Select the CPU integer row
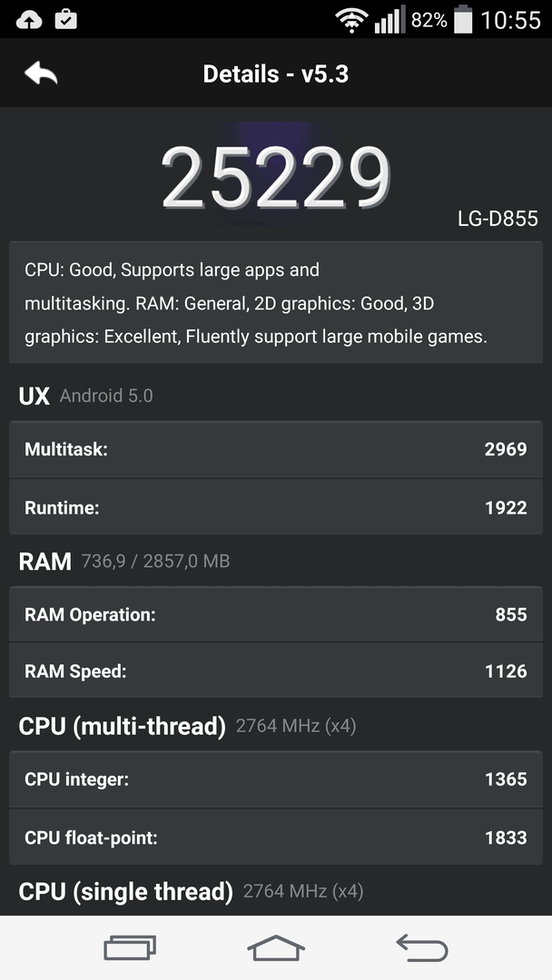This screenshot has width=552, height=980. [x=276, y=779]
